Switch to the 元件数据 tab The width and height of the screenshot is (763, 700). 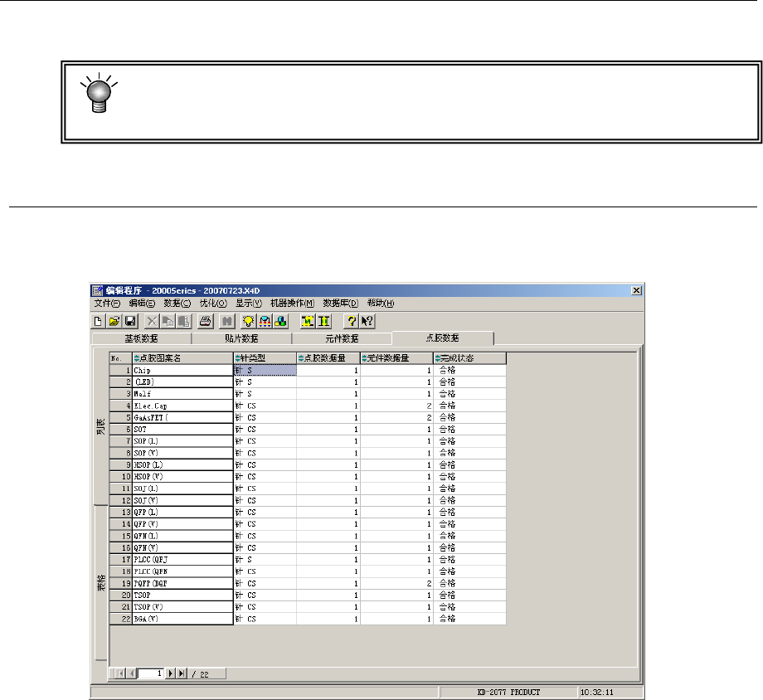click(x=342, y=338)
